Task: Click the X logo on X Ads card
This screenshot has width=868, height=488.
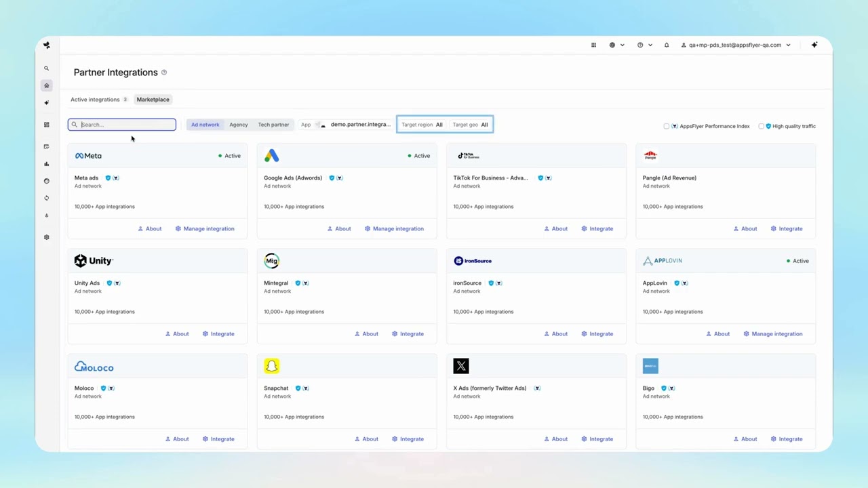Action: click(461, 366)
